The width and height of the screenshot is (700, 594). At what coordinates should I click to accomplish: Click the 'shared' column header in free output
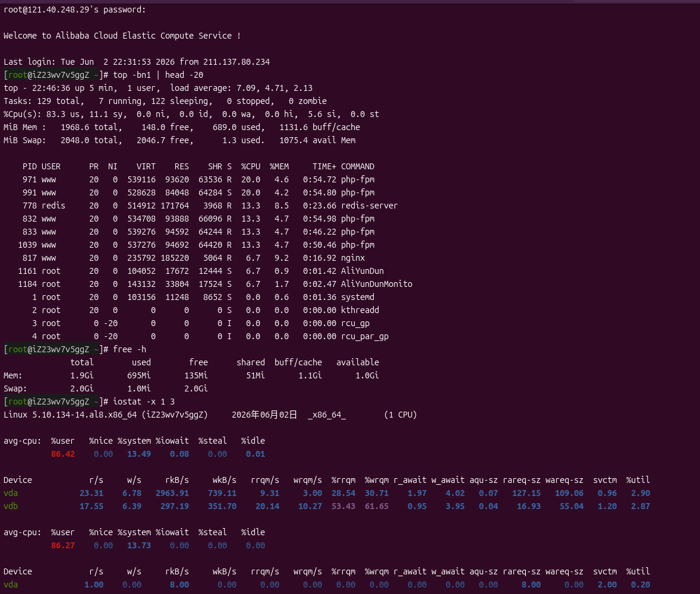[x=250, y=362]
